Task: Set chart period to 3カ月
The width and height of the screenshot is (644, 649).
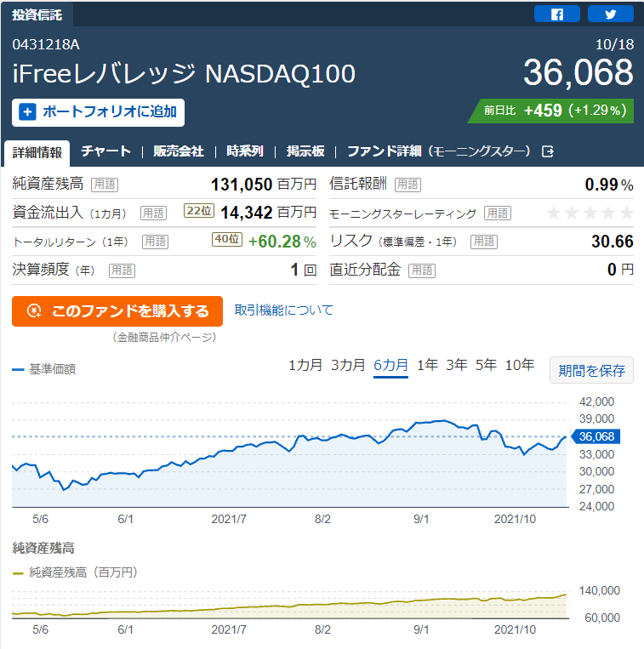Action: click(348, 365)
